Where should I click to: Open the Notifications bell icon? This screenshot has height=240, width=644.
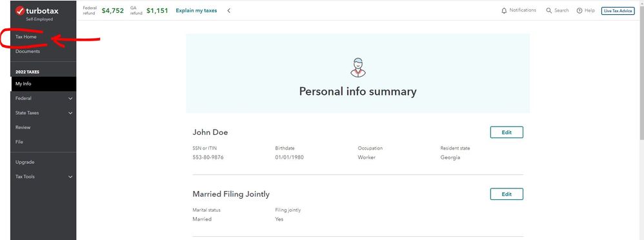tap(504, 11)
